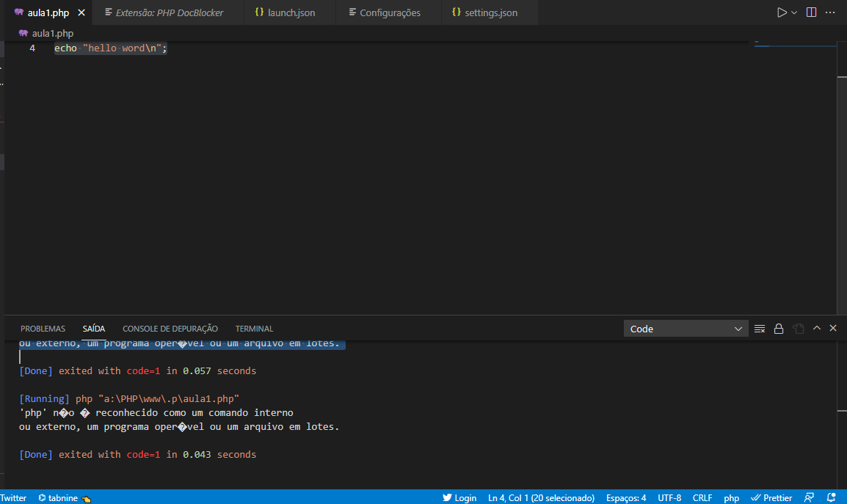Open the output log in editor
The width and height of the screenshot is (847, 504).
tap(799, 329)
